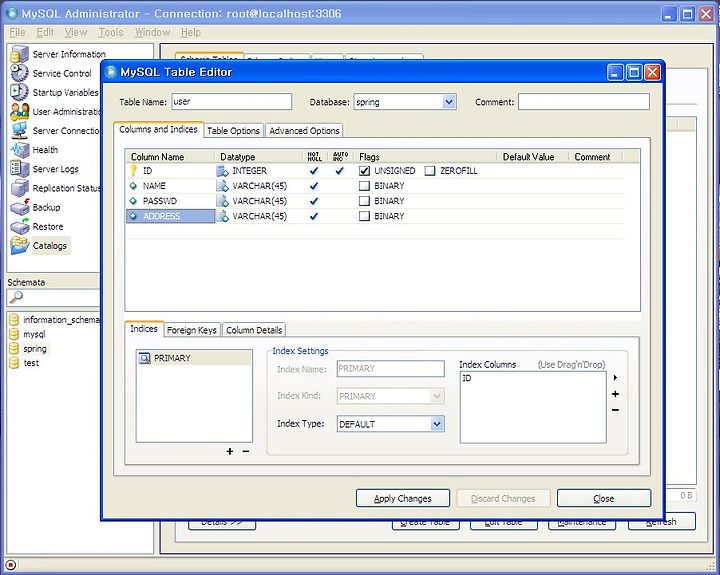The image size is (720, 575).
Task: Open the Service Control icon
Action: (19, 73)
